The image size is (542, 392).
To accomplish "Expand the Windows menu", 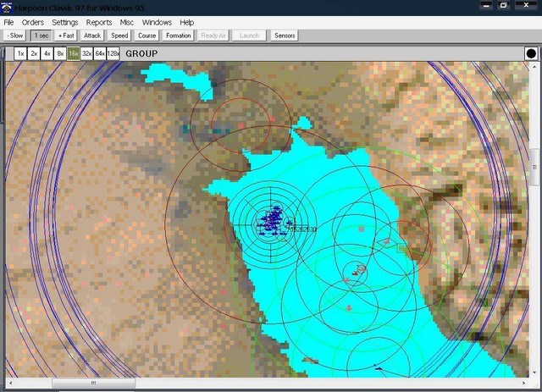I will click(157, 22).
